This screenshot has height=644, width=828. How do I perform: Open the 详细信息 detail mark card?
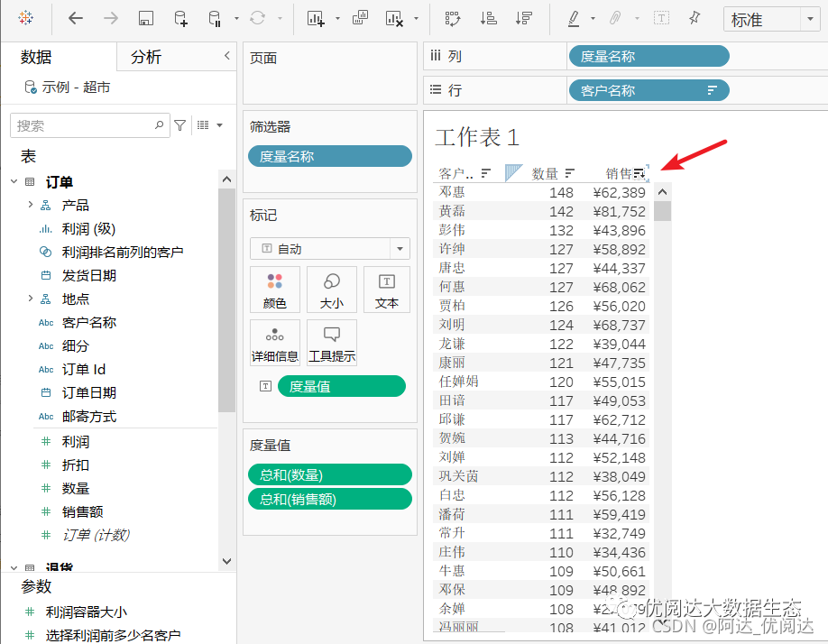(x=274, y=343)
